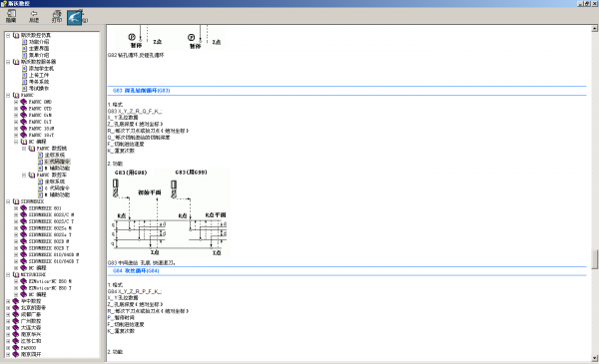Select the highlighted G 代码指令 topic under FANUC 数控铣
The height and width of the screenshot is (364, 599).
(57, 162)
